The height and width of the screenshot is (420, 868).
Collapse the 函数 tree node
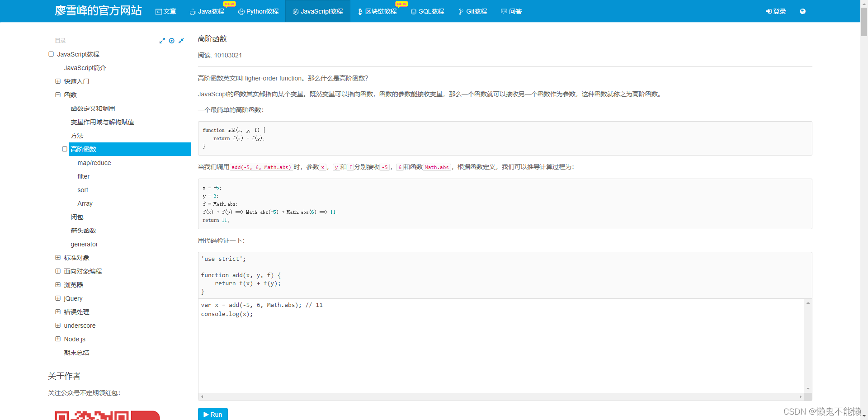pos(58,95)
